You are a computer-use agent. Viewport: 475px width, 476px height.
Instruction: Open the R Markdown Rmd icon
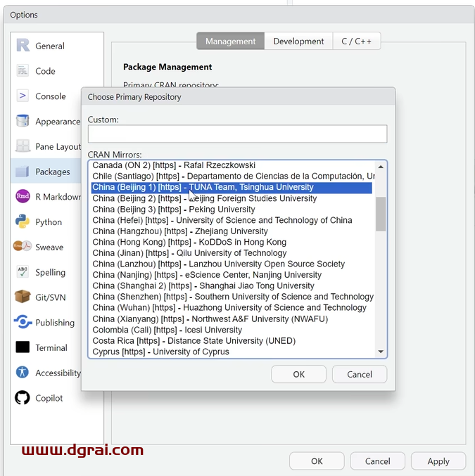(x=23, y=196)
